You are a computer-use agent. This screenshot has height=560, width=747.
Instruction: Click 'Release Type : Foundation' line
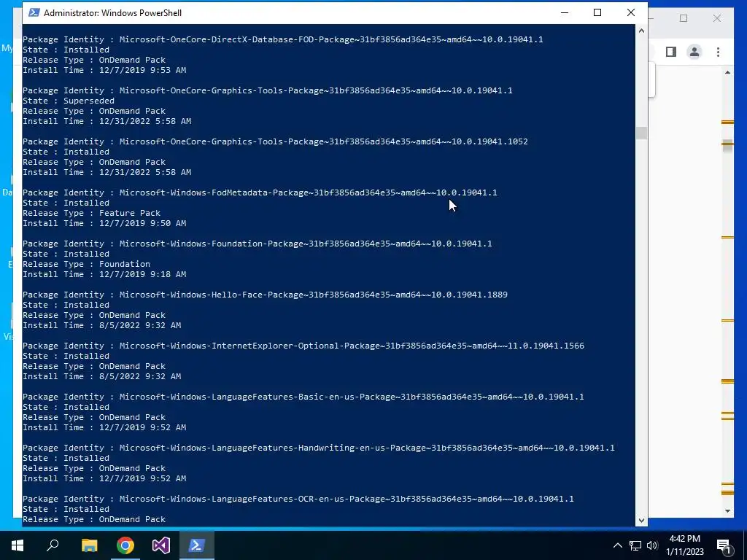pos(86,264)
